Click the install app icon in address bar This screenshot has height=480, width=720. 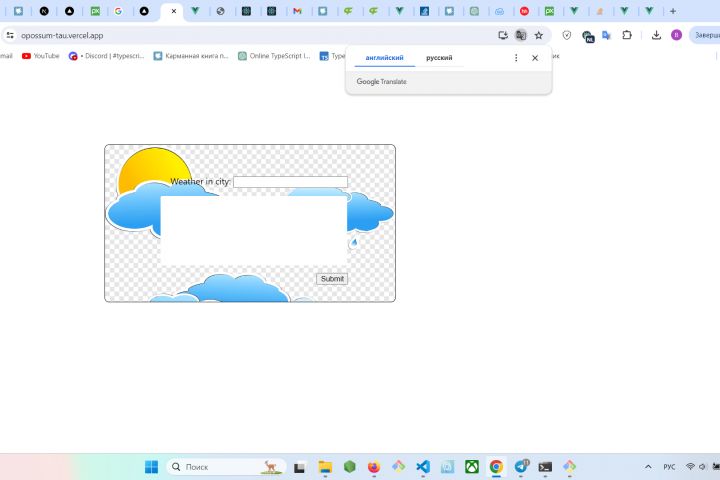pos(503,35)
